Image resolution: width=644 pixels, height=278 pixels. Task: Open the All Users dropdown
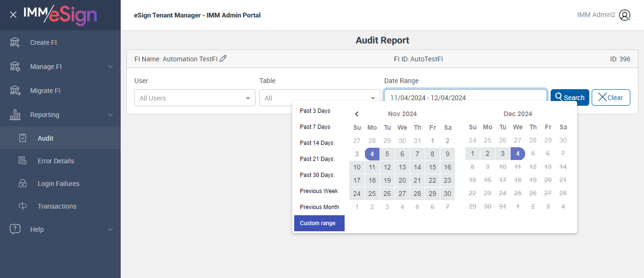(195, 98)
